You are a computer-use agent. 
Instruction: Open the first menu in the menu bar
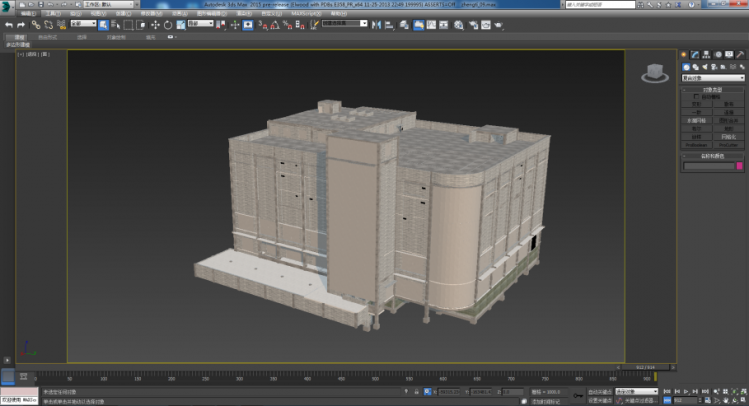point(26,14)
